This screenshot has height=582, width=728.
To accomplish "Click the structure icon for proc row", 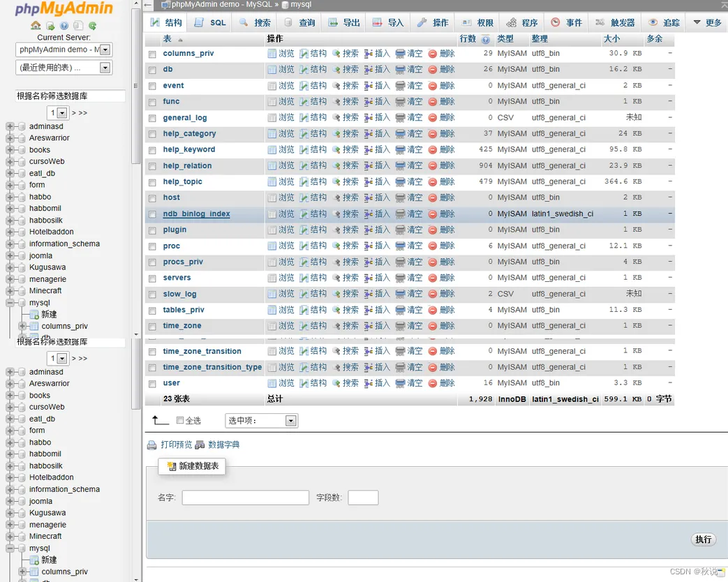I will point(304,246).
